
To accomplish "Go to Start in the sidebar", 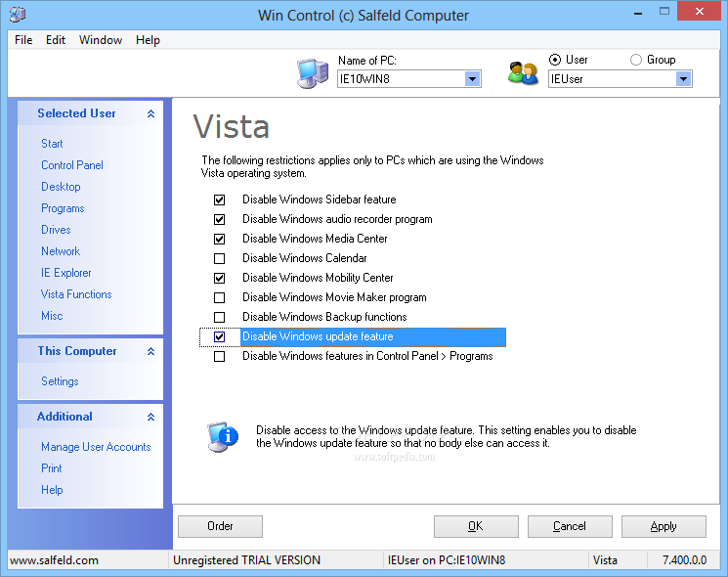I will (x=52, y=144).
